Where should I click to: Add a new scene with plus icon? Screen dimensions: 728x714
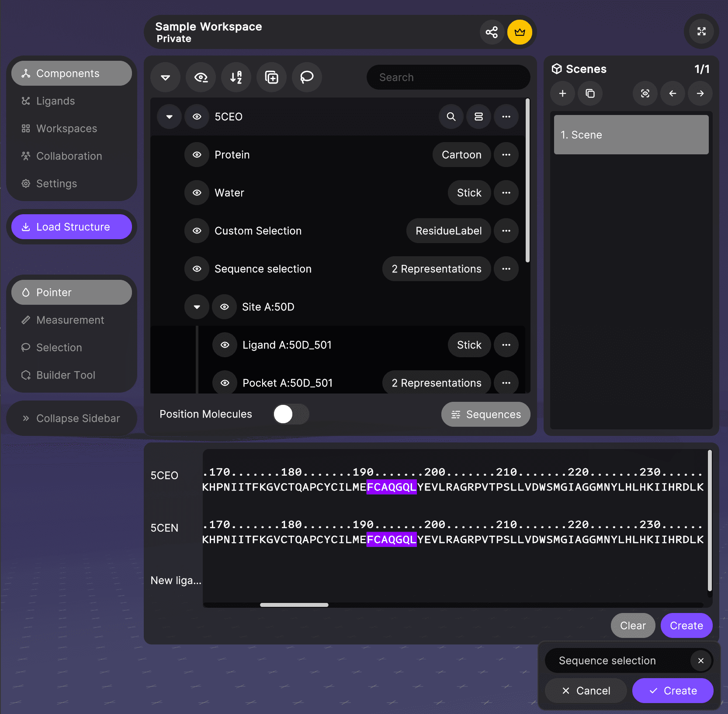[562, 94]
